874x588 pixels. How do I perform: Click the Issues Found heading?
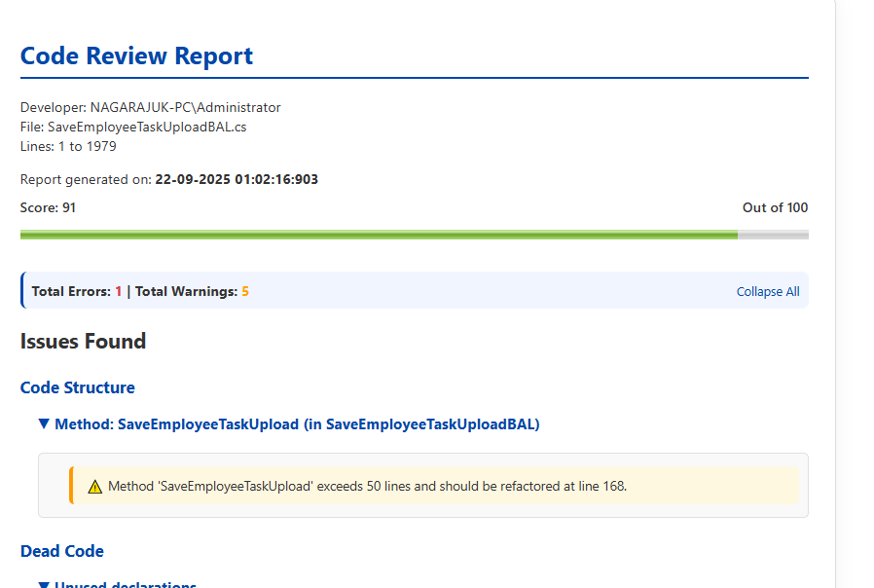tap(83, 341)
